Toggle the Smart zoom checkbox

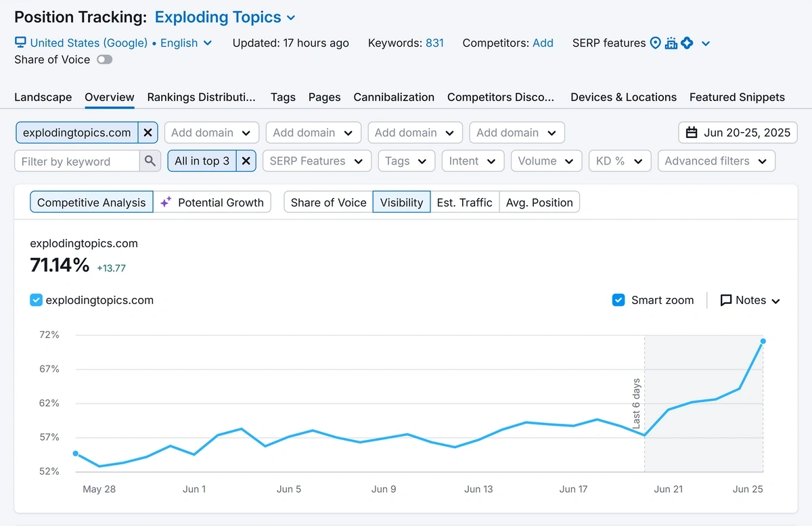click(x=618, y=300)
